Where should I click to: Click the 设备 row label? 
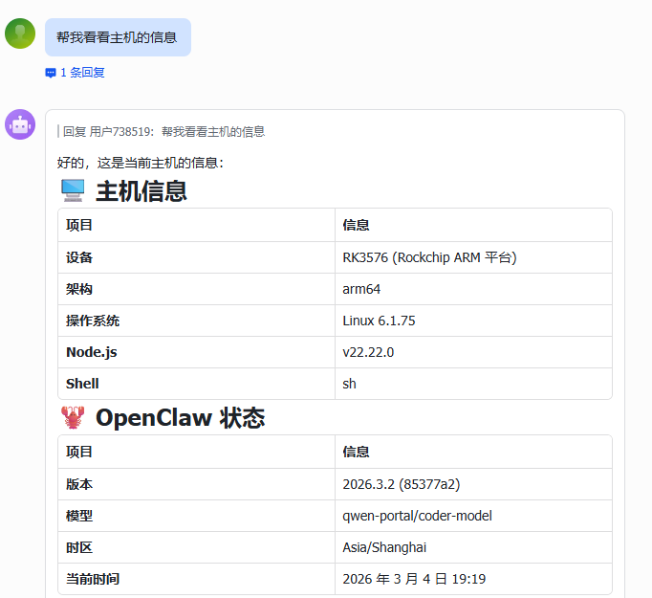click(79, 257)
